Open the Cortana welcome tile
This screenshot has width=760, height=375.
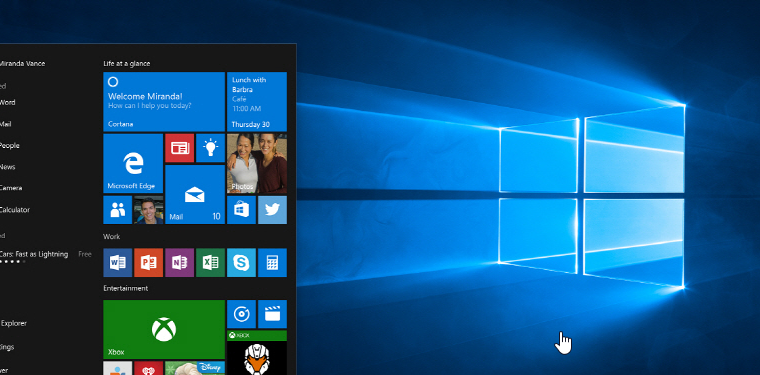(x=164, y=102)
